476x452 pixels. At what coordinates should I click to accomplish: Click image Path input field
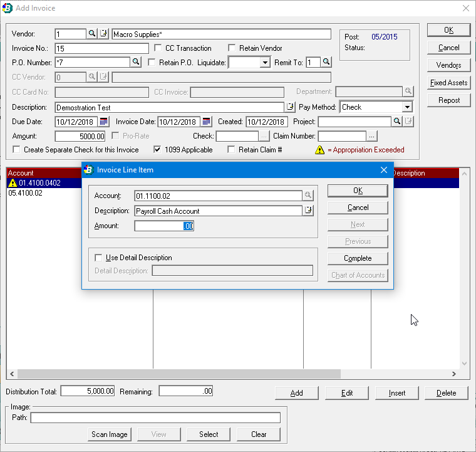pos(155,418)
